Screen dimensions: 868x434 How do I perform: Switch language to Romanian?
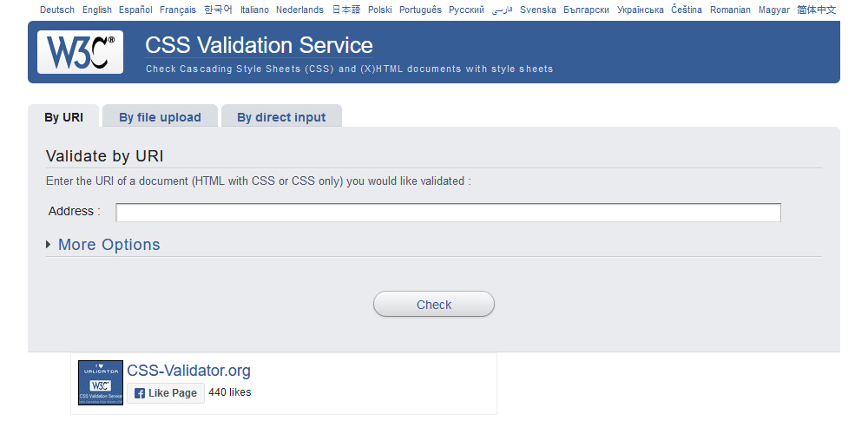click(x=731, y=10)
